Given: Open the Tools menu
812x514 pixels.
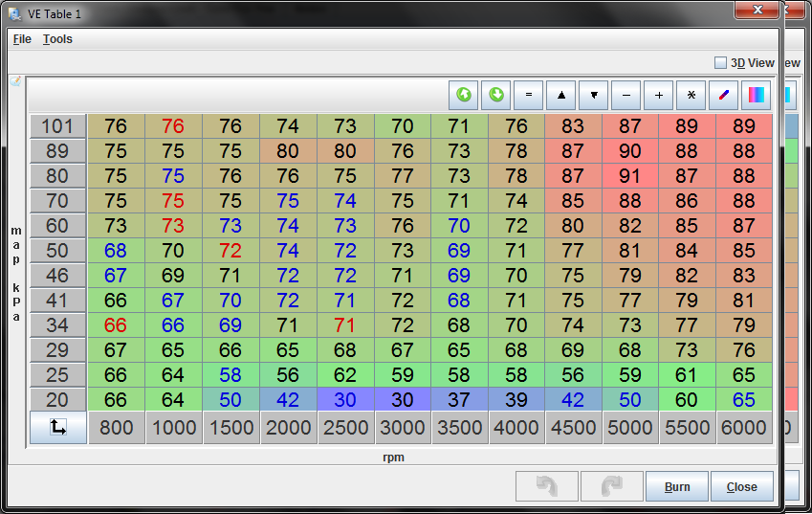Looking at the screenshot, I should coord(57,39).
